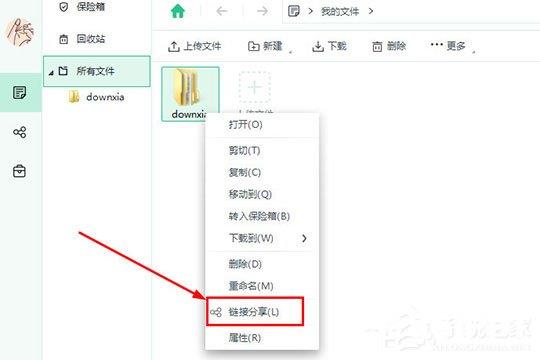This screenshot has width=540, height=360.
Task: Collapse the 所有文件 tree node
Action: click(x=51, y=72)
